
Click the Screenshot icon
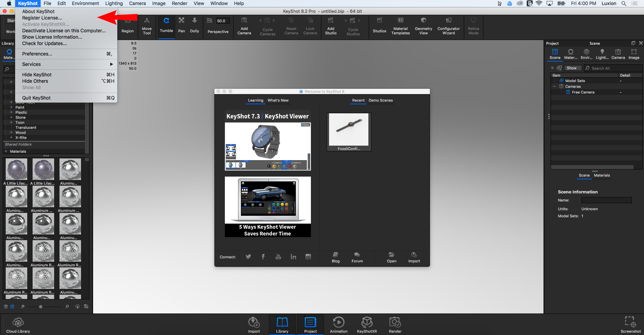(x=630, y=324)
